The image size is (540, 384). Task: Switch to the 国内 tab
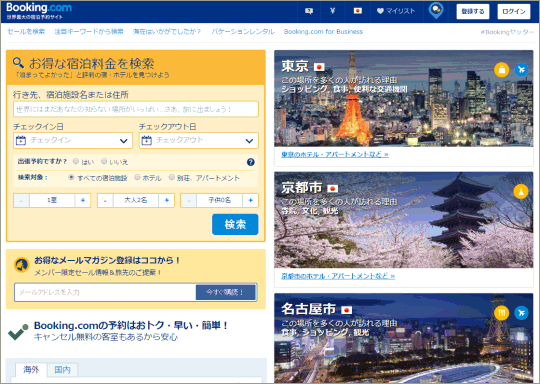(x=62, y=370)
